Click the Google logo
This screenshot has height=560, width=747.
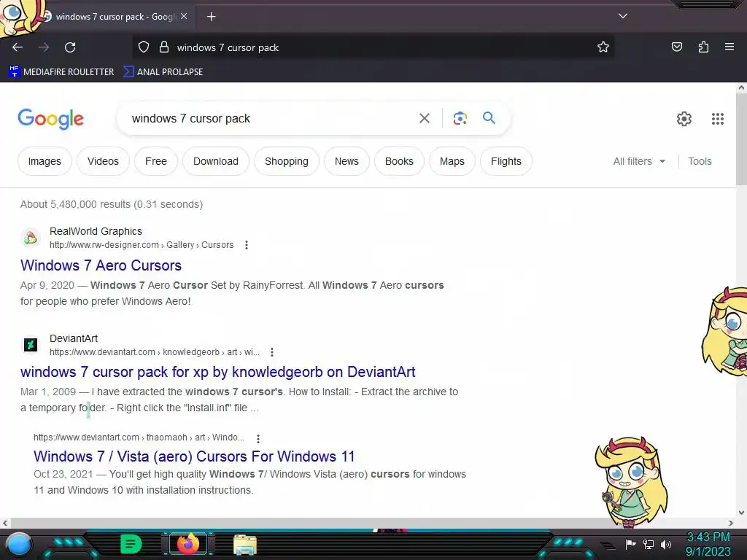[x=50, y=119]
